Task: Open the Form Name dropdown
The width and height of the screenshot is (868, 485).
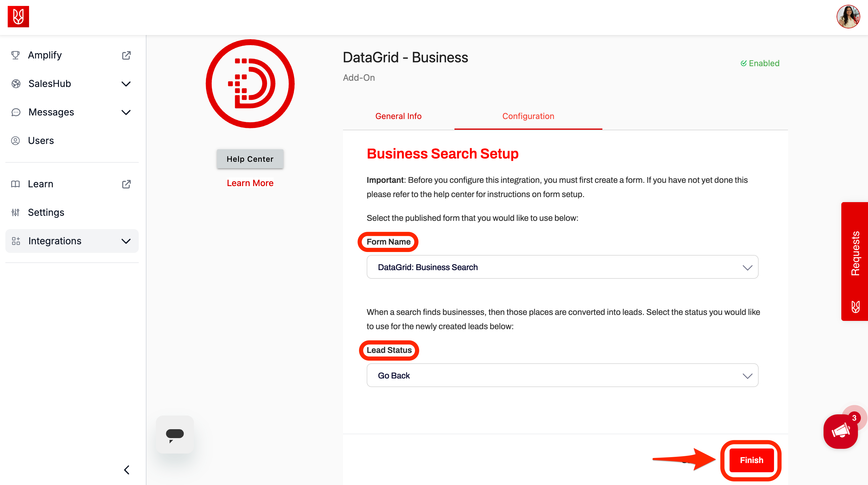Action: coord(562,267)
